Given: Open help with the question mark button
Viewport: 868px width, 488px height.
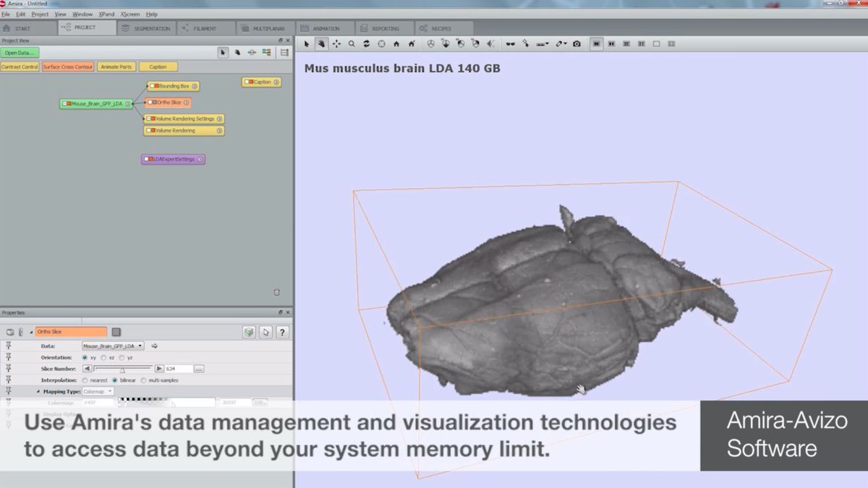Looking at the screenshot, I should (283, 332).
